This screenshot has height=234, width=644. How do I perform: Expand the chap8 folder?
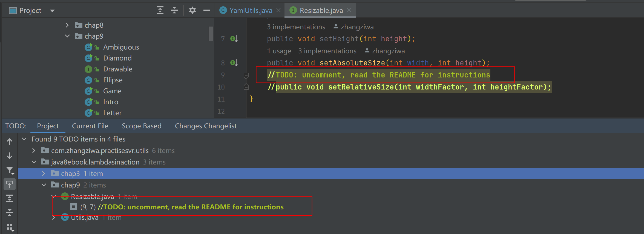(x=67, y=25)
